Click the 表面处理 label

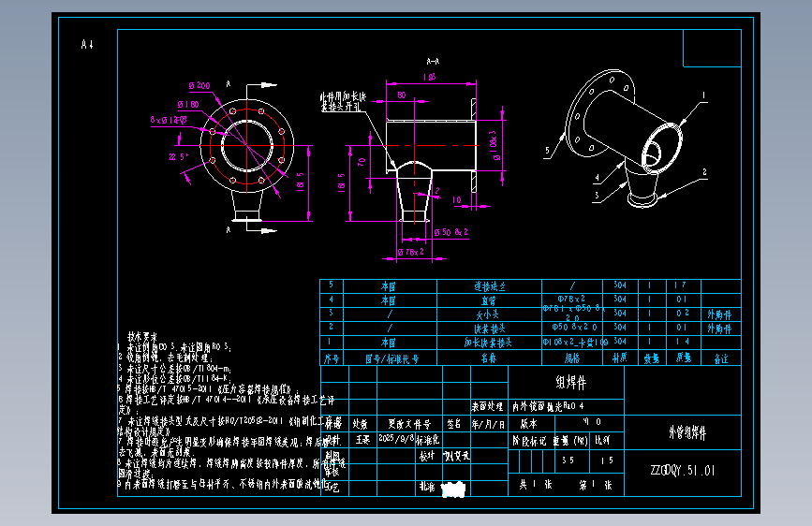[x=487, y=407]
